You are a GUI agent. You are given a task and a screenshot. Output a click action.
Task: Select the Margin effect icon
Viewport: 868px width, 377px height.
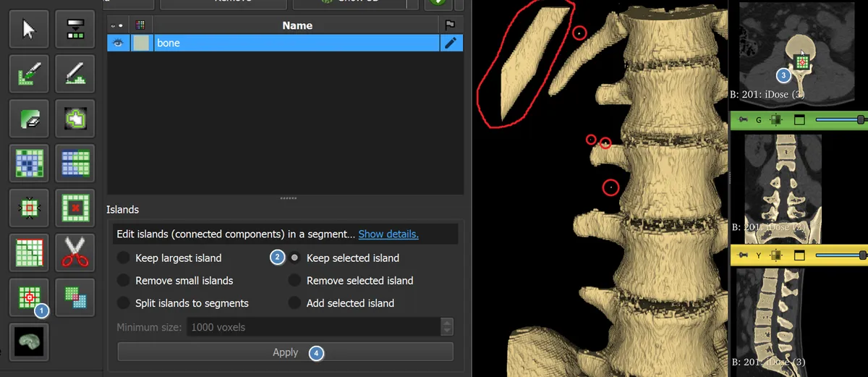29,208
